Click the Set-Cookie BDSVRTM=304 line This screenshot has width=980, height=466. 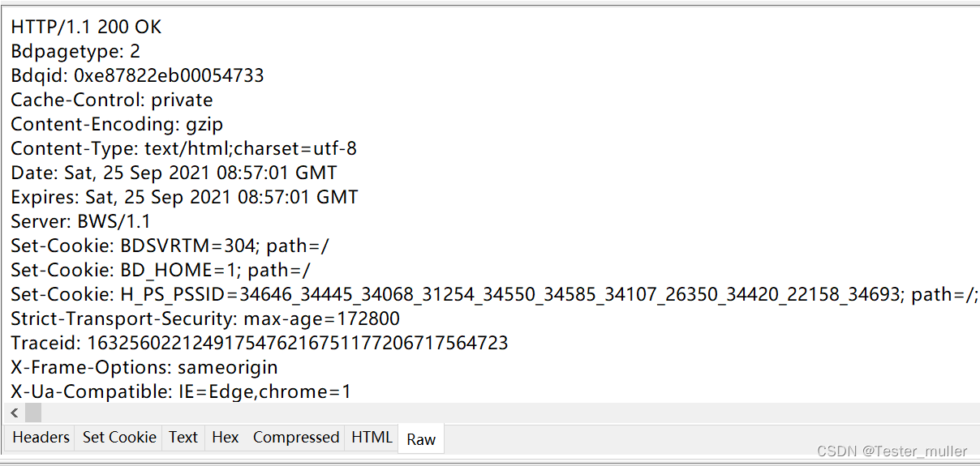pyautogui.click(x=170, y=246)
